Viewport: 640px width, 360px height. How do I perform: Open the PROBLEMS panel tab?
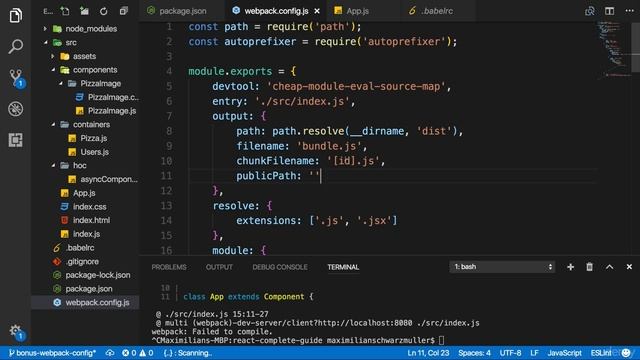(x=169, y=267)
